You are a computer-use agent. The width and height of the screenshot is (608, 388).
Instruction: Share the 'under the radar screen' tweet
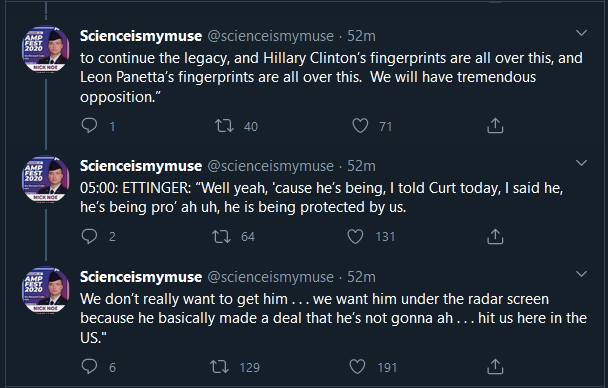tap(495, 366)
